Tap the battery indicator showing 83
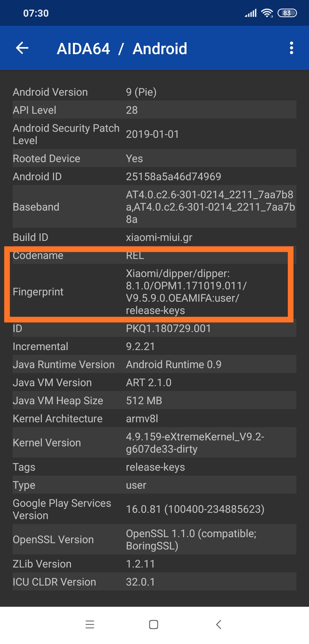This screenshot has width=309, height=644. (x=287, y=13)
